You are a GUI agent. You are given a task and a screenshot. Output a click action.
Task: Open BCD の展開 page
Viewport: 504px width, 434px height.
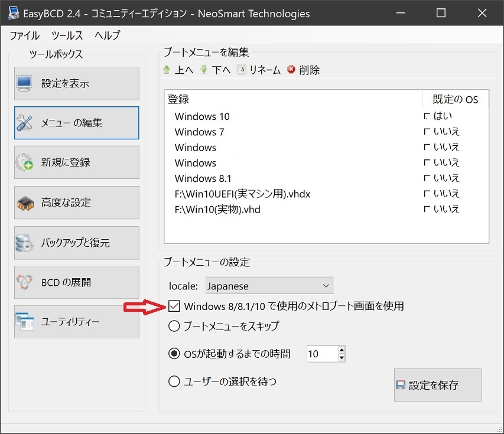(76, 282)
